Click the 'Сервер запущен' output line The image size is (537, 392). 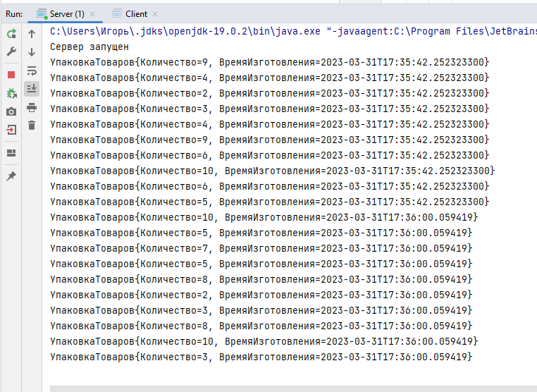point(89,47)
